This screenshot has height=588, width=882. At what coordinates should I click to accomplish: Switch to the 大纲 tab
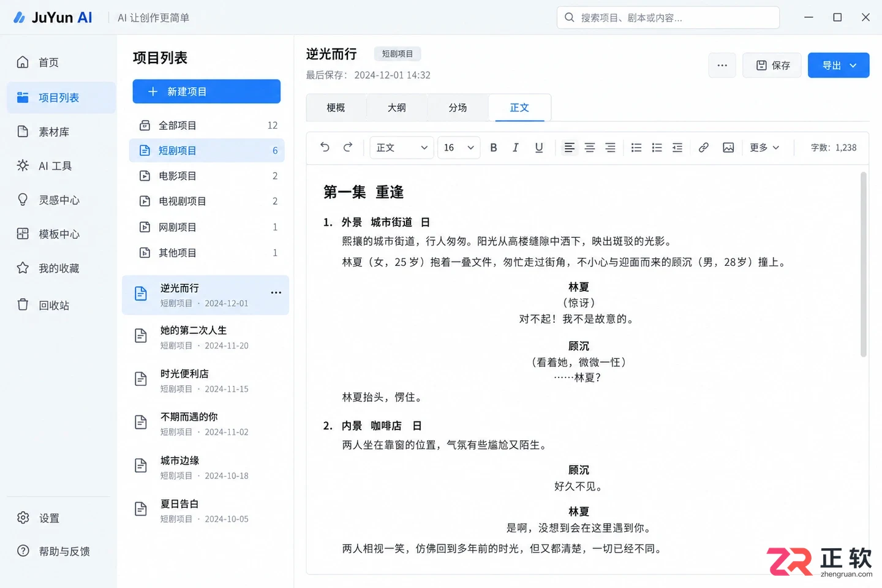[x=397, y=108]
